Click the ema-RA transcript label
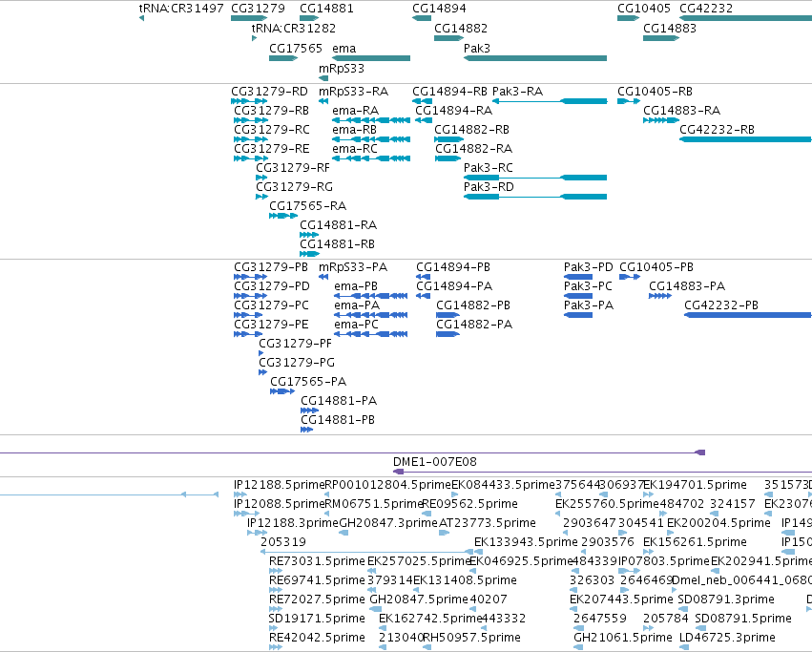Screen dimensions: 812x652 (355, 111)
